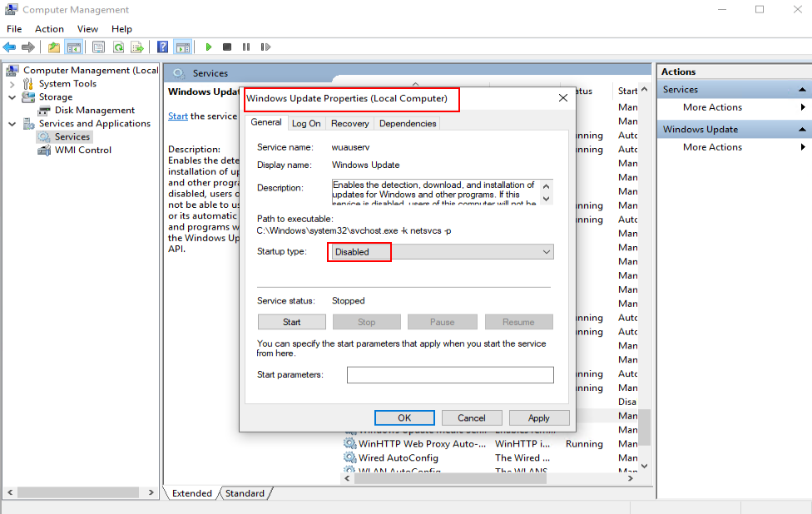Click the Refresh toolbar icon

tap(119, 47)
